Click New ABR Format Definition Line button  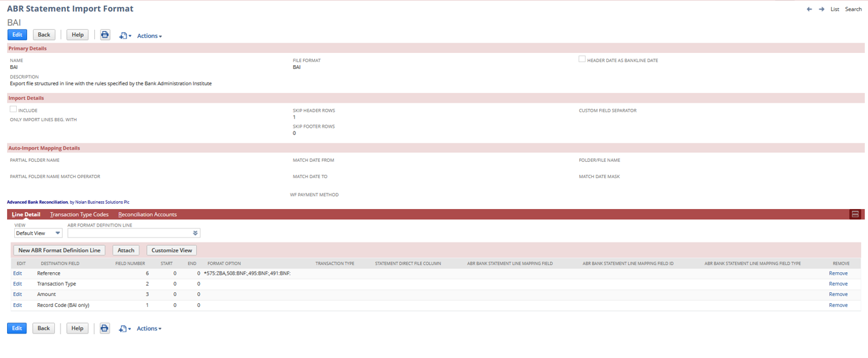click(59, 250)
